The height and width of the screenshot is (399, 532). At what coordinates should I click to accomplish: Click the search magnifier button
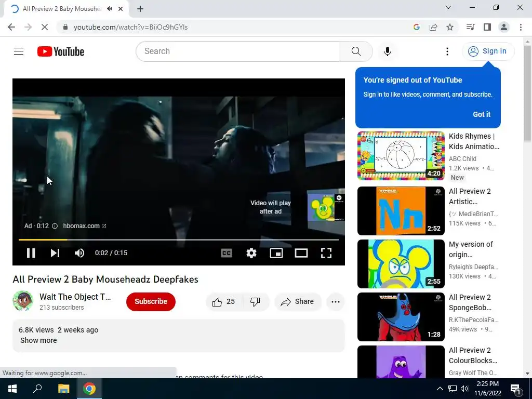click(x=356, y=51)
